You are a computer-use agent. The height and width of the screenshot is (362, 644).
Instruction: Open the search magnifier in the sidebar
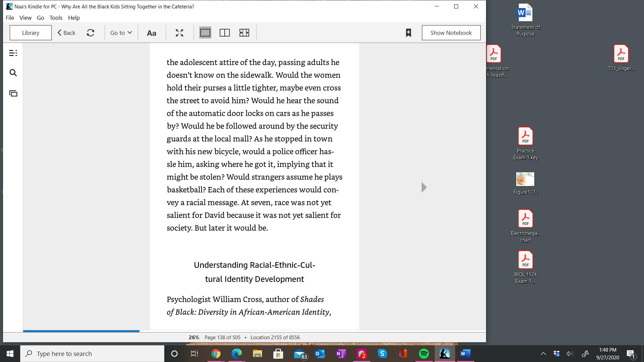click(x=13, y=73)
